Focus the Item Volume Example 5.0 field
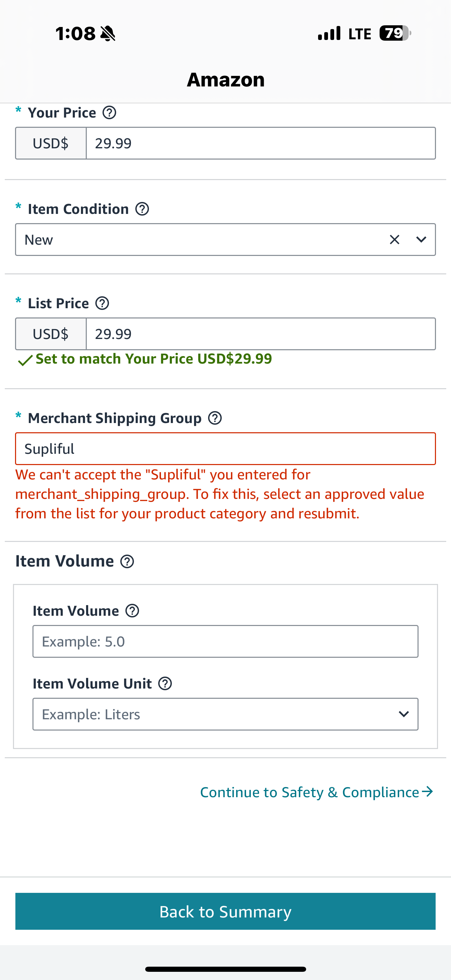 coord(225,641)
